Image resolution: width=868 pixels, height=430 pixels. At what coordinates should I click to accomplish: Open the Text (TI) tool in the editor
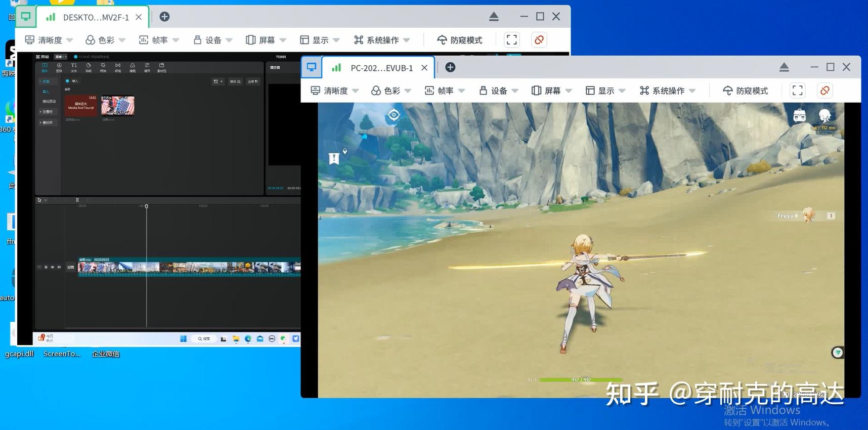[74, 68]
